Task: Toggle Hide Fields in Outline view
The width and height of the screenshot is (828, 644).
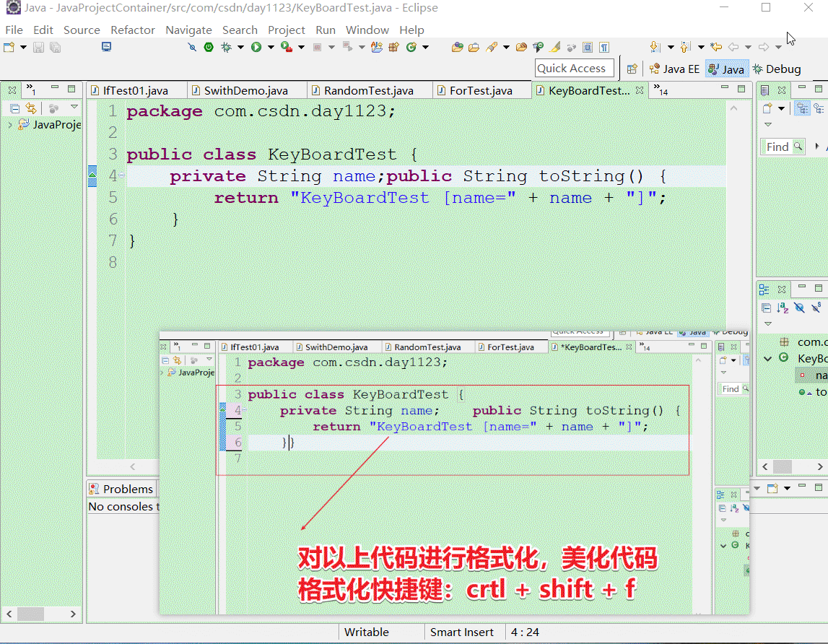Action: point(799,308)
